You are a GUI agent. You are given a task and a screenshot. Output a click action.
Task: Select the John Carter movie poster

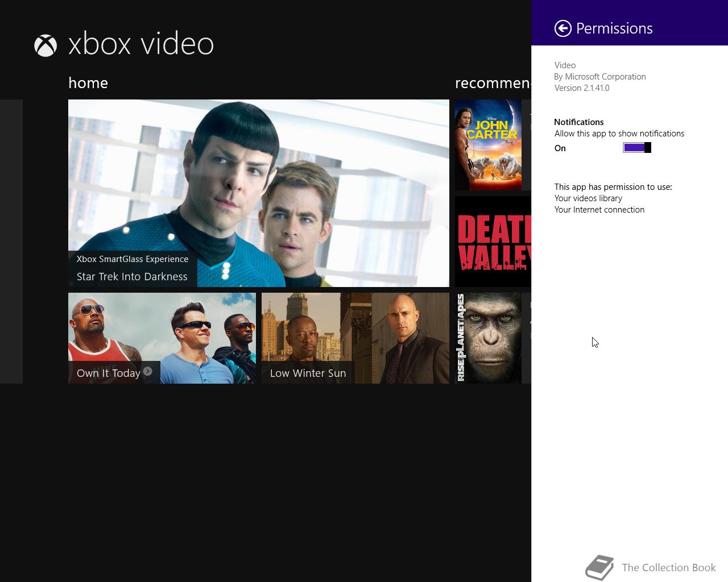point(489,145)
